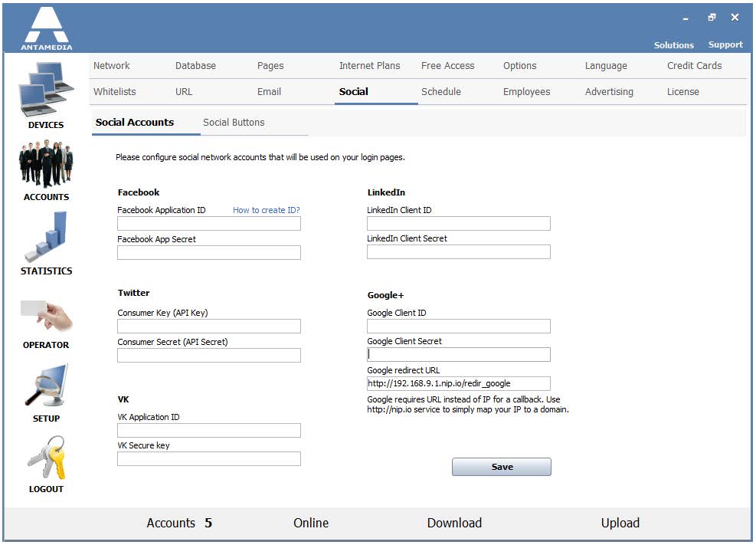The image size is (756, 545).
Task: Focus the Twitter Consumer Secret field
Action: tap(209, 356)
